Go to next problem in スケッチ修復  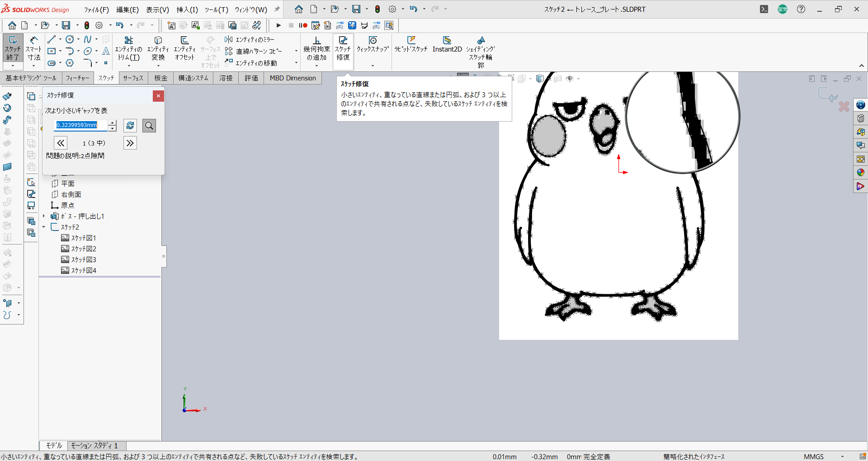pyautogui.click(x=130, y=143)
